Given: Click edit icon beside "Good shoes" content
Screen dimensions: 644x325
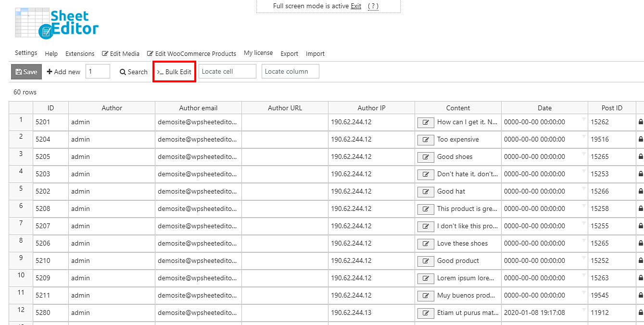Looking at the screenshot, I should coord(425,157).
